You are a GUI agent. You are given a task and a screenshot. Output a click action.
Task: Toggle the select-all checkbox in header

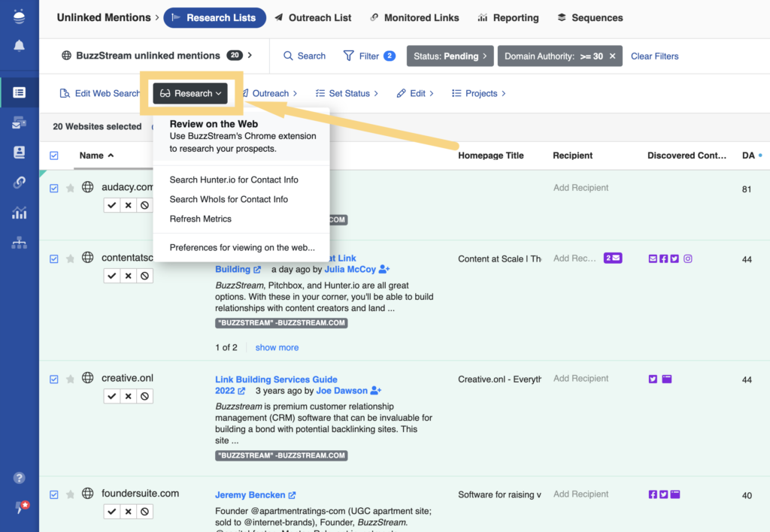53,156
